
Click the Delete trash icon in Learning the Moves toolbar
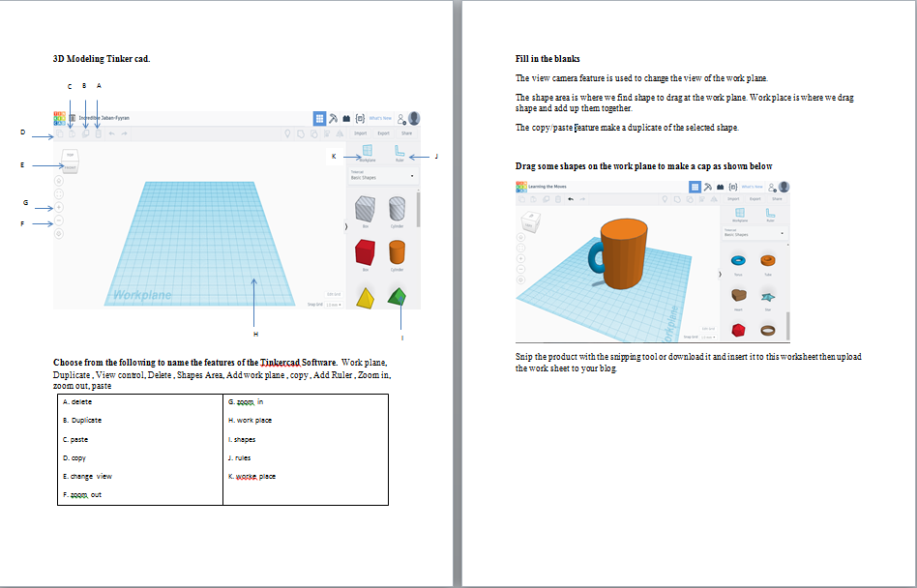[x=558, y=198]
